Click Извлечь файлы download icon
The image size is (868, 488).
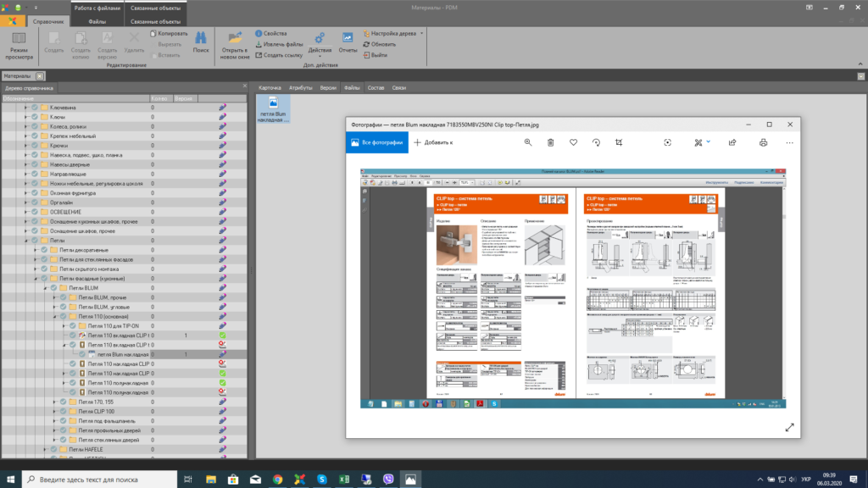coord(259,44)
